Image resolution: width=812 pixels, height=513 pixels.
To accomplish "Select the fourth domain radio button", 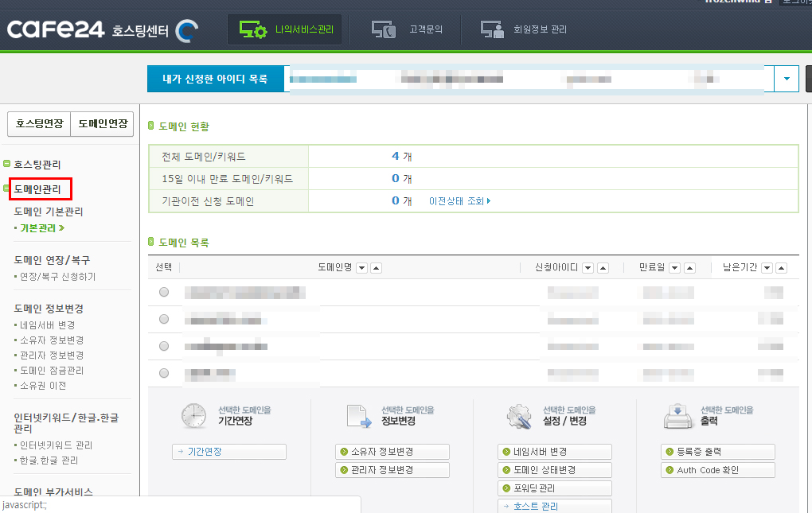I will click(x=164, y=373).
